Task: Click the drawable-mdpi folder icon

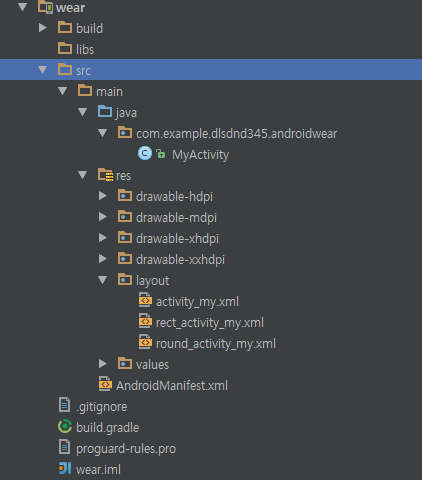Action: 125,216
